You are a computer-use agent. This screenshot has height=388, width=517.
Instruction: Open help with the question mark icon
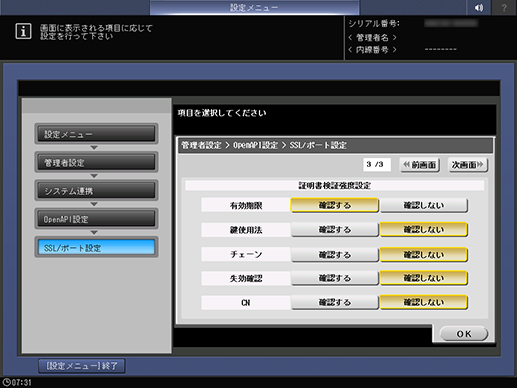click(x=504, y=8)
